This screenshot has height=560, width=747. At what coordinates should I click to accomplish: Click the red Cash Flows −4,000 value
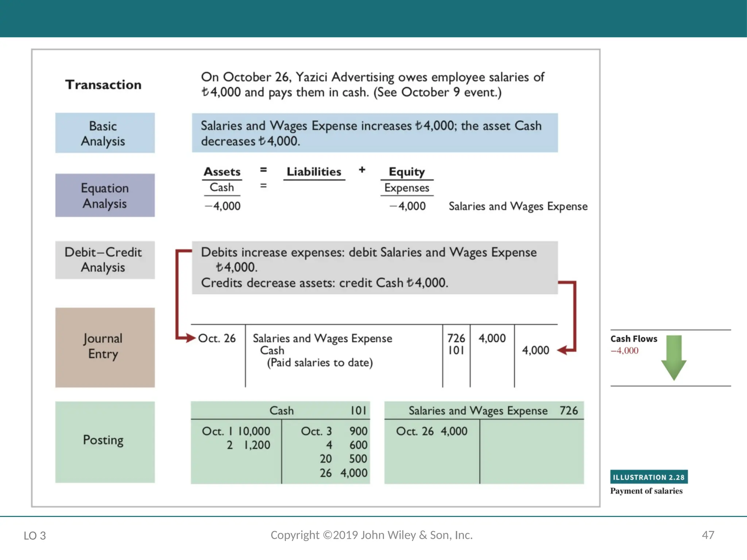tap(624, 351)
